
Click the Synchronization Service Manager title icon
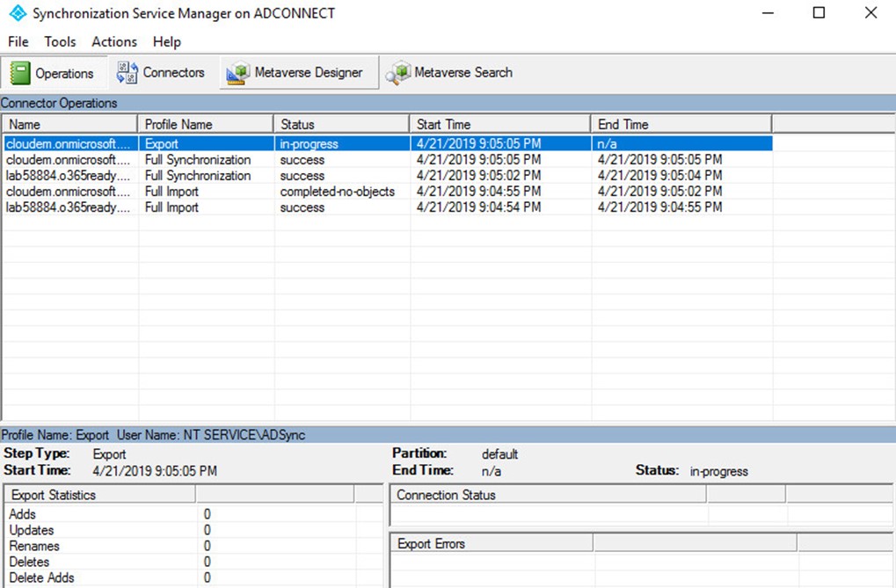[17, 13]
